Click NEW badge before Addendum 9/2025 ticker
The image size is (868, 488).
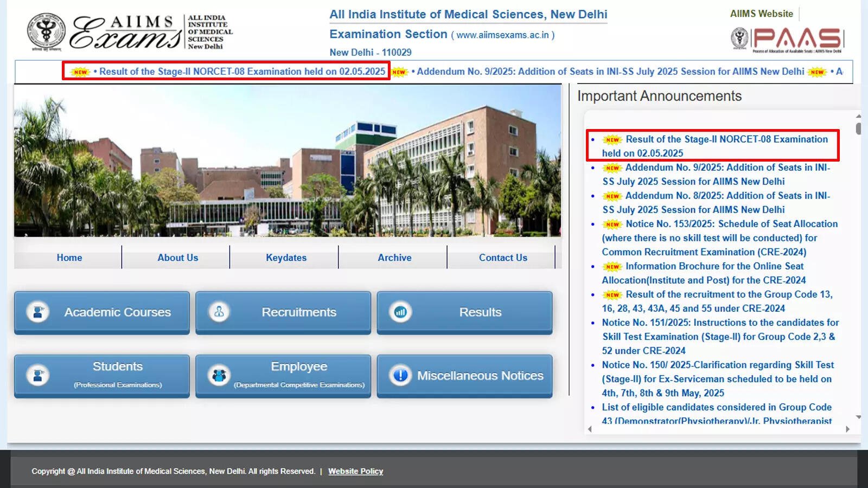[399, 72]
